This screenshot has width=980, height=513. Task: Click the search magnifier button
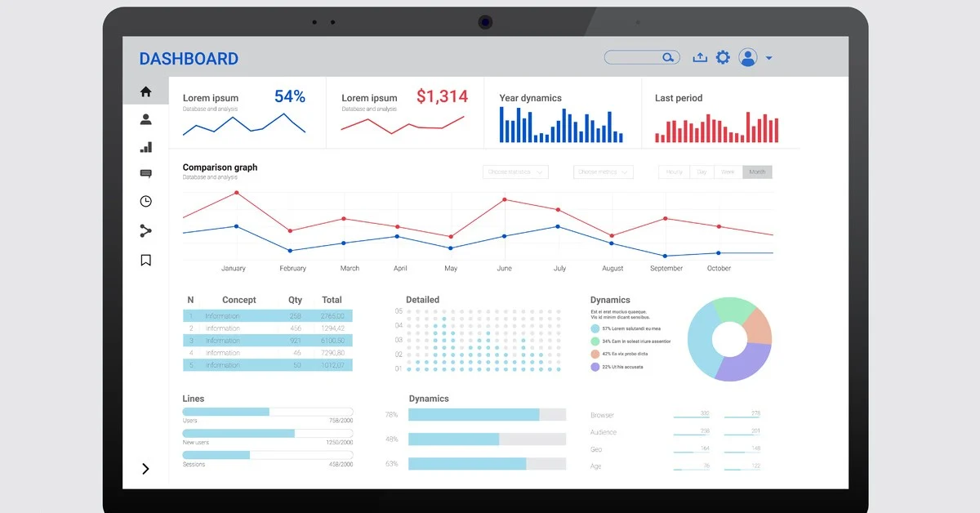click(668, 56)
